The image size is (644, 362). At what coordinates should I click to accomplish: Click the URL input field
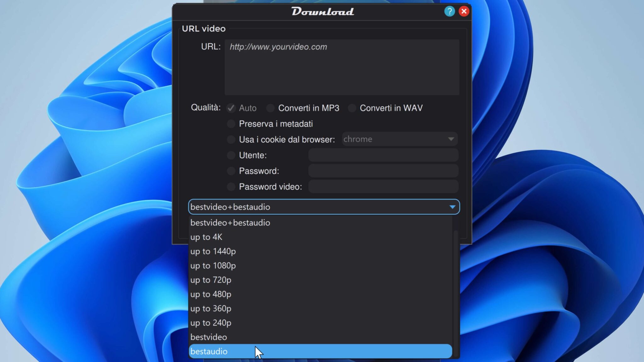341,66
